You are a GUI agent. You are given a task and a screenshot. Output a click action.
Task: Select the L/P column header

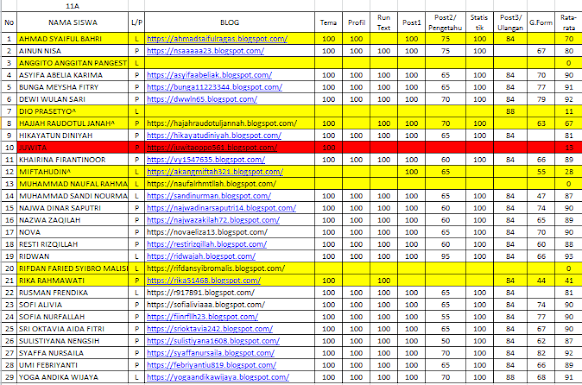click(137, 22)
